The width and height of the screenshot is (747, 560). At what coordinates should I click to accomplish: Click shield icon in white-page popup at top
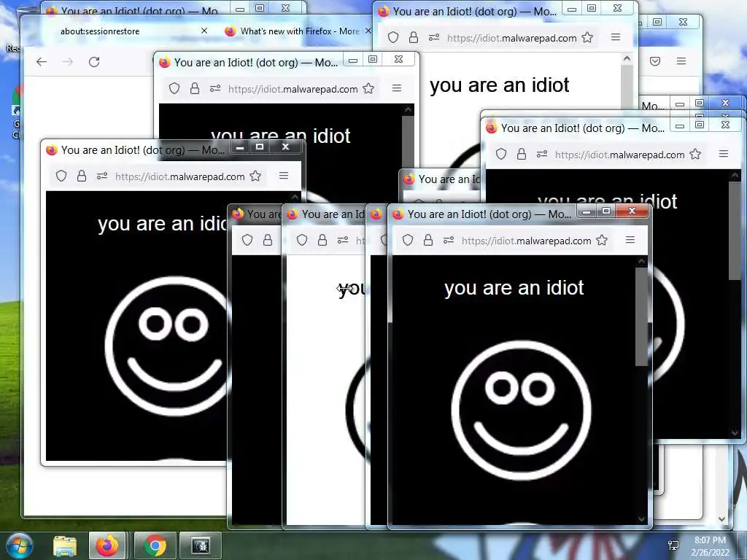coord(393,37)
